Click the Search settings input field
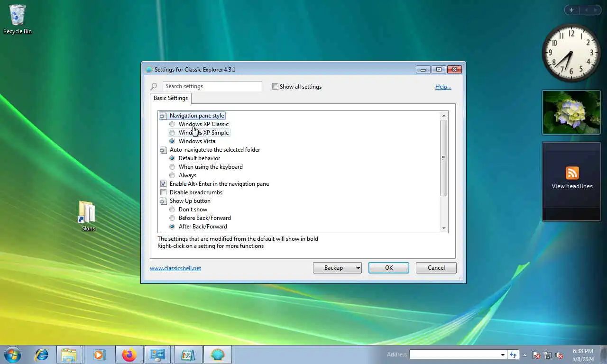 point(212,86)
